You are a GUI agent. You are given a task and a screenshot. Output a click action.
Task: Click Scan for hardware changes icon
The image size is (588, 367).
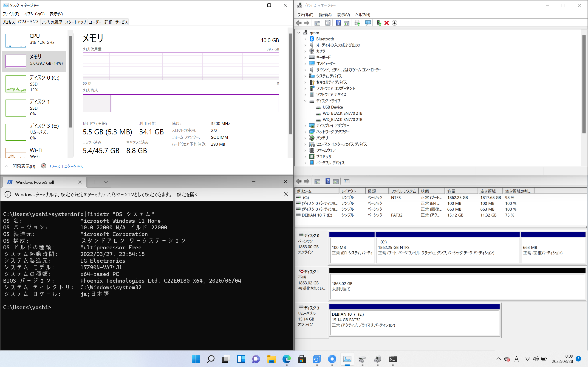coord(368,23)
